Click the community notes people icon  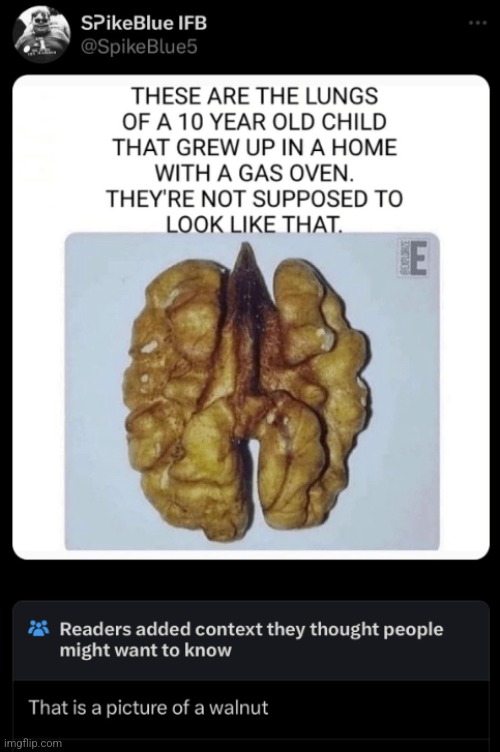tap(39, 627)
